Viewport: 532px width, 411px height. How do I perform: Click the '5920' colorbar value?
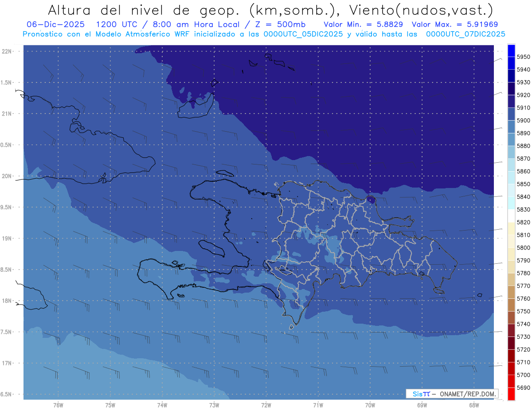[x=523, y=95]
